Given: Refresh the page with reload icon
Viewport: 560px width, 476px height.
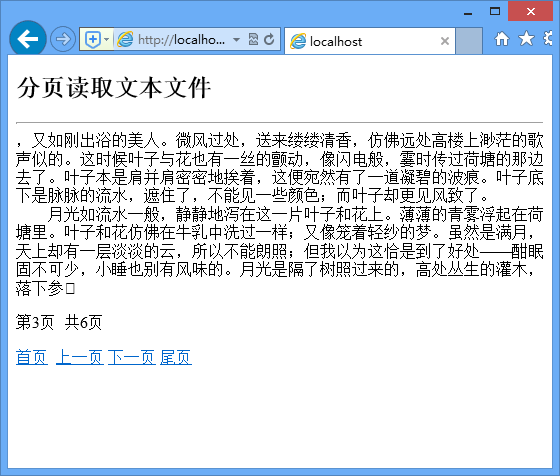Looking at the screenshot, I should (269, 39).
